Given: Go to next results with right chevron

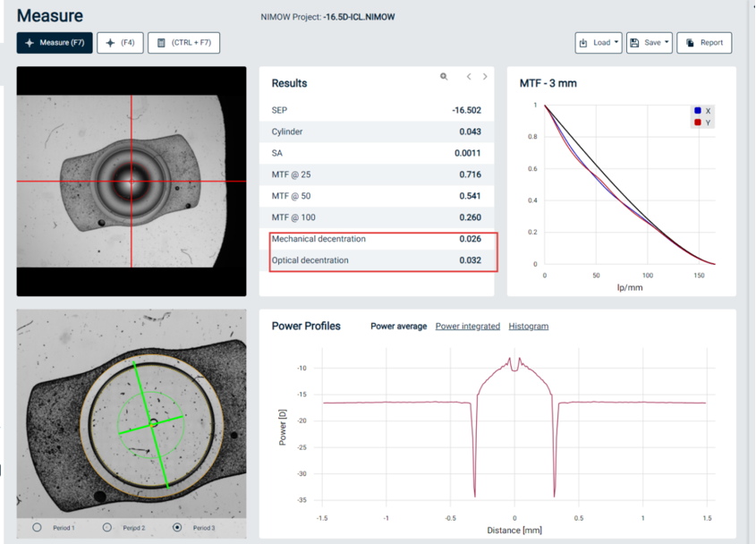Looking at the screenshot, I should point(485,77).
